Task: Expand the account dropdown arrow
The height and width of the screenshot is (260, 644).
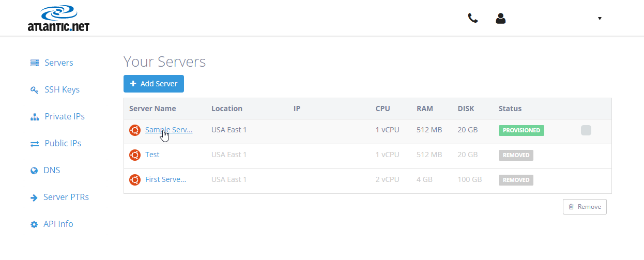Action: click(600, 19)
